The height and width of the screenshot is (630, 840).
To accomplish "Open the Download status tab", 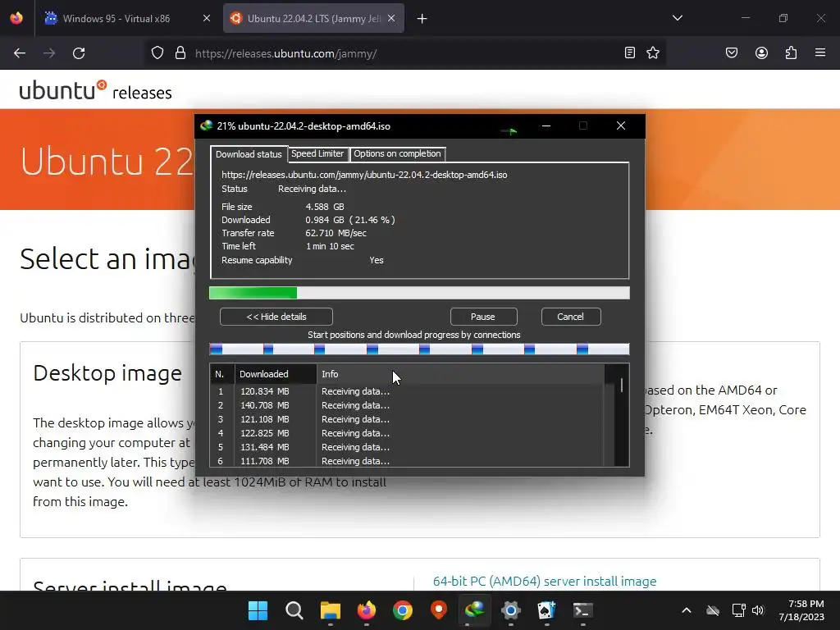I will click(x=249, y=154).
